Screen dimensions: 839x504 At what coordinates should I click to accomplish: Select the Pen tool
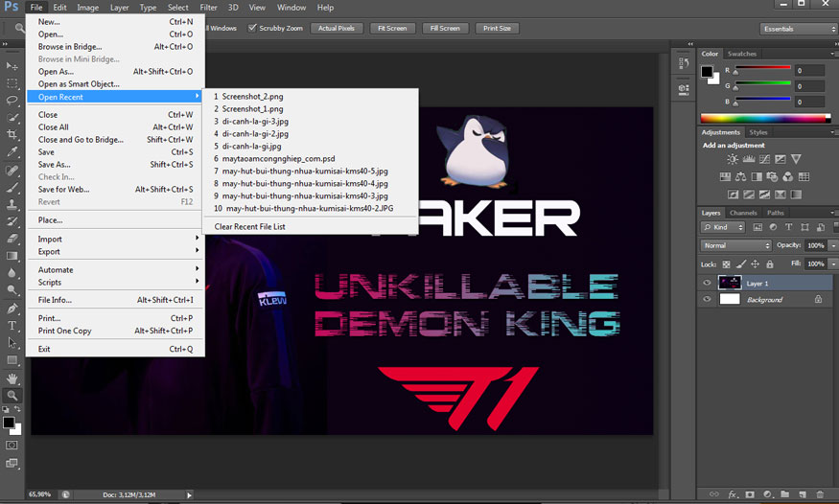point(12,309)
